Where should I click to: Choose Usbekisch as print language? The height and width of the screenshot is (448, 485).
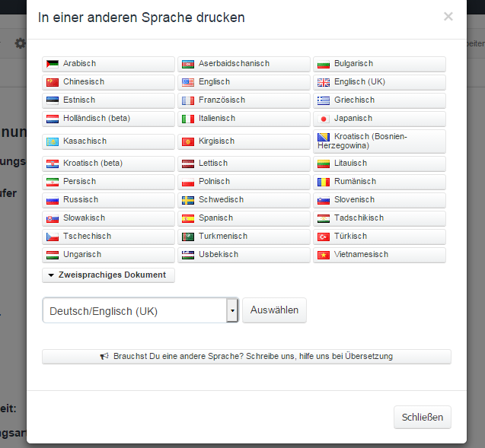coord(244,255)
